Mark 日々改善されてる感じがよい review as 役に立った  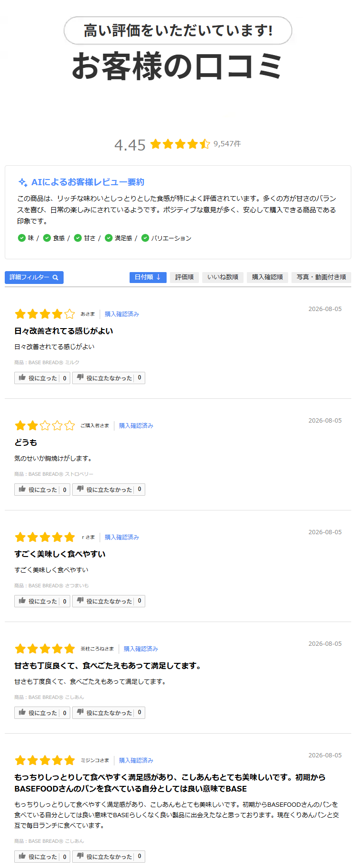tap(42, 378)
